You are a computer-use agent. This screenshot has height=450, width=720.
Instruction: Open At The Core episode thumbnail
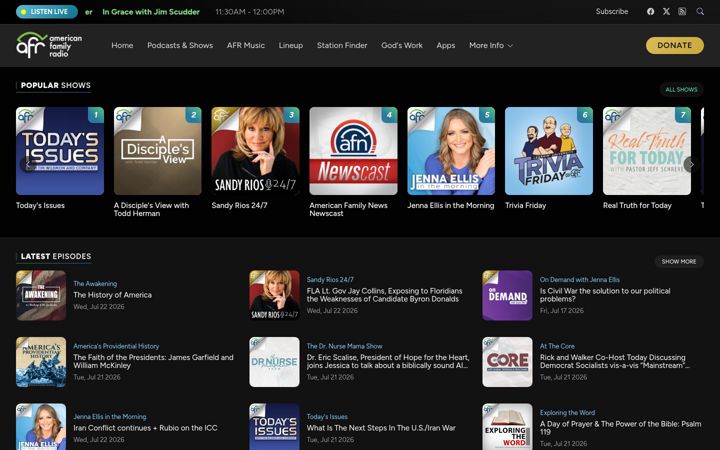point(507,362)
